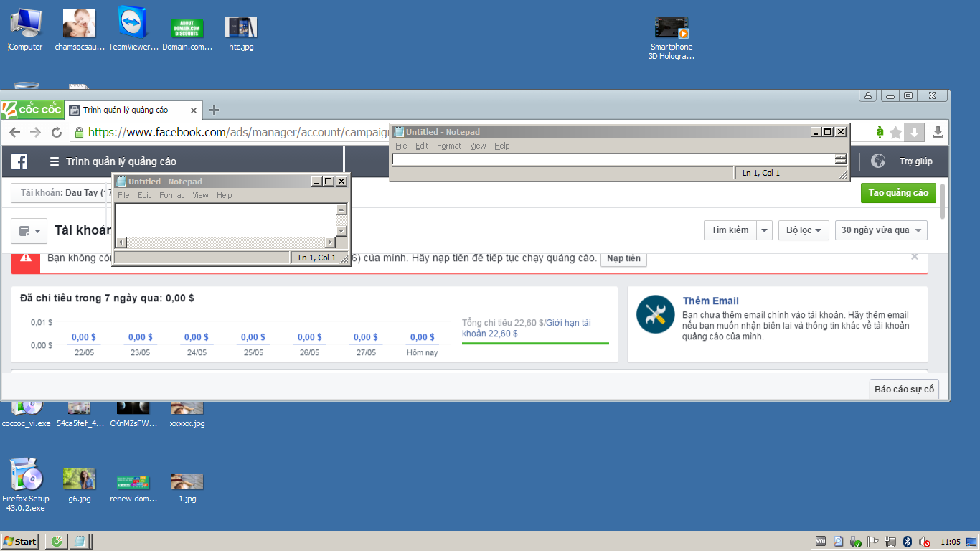
Task: Open the 30 ngày vừa qua dropdown
Action: coord(881,230)
